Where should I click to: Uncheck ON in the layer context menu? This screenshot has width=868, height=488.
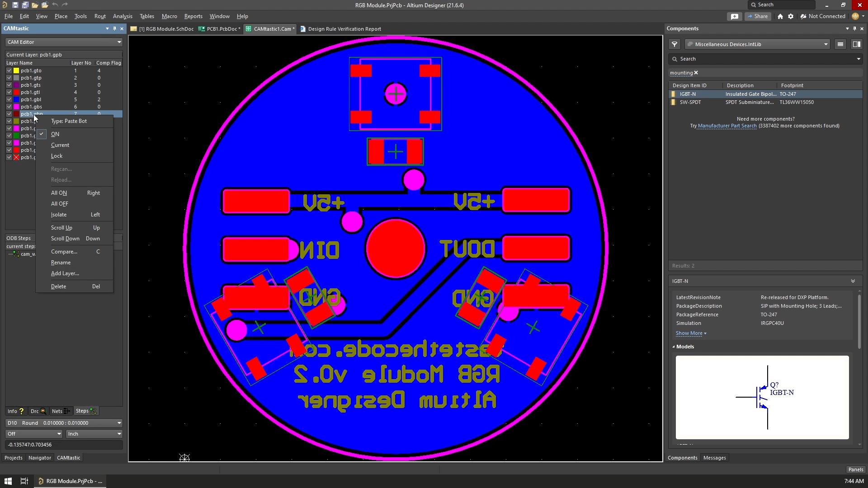(x=54, y=134)
